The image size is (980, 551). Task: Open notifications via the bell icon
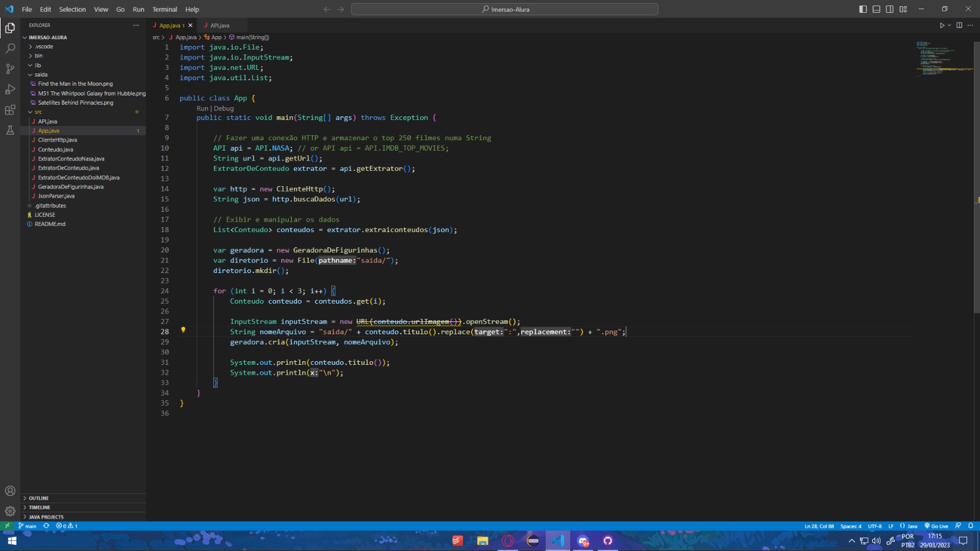(970, 526)
